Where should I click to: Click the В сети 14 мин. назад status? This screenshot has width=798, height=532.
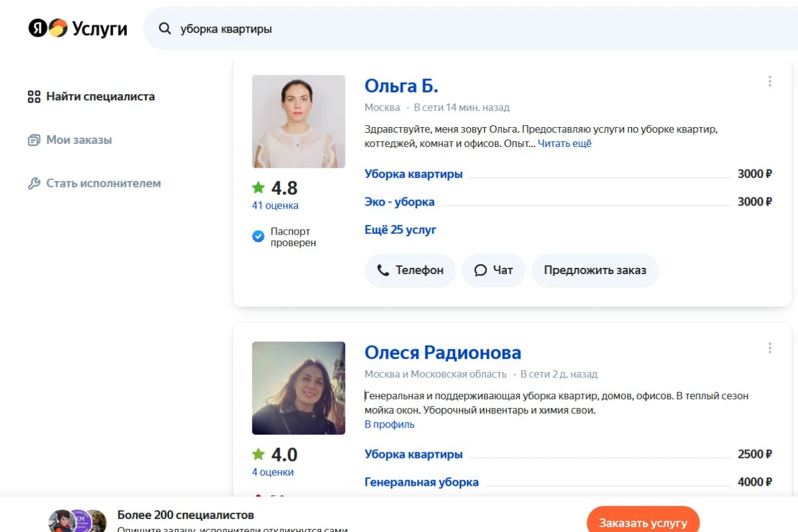pyautogui.click(x=462, y=108)
